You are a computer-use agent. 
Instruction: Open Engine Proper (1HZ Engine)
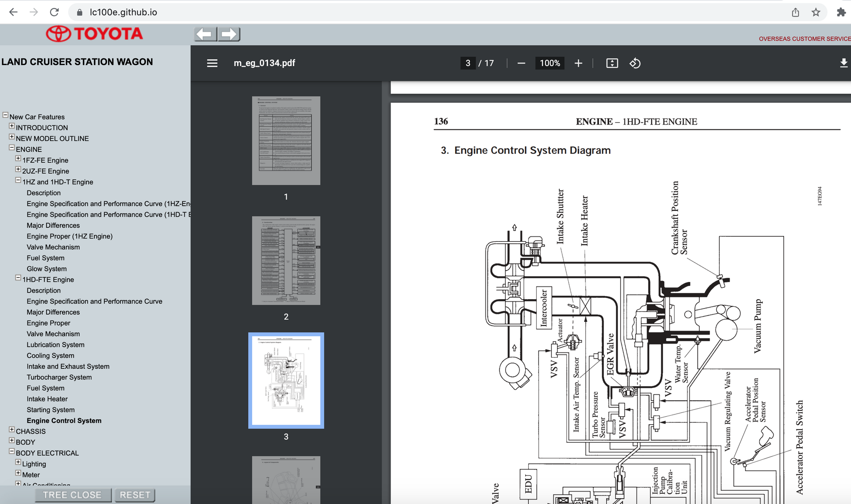click(70, 236)
